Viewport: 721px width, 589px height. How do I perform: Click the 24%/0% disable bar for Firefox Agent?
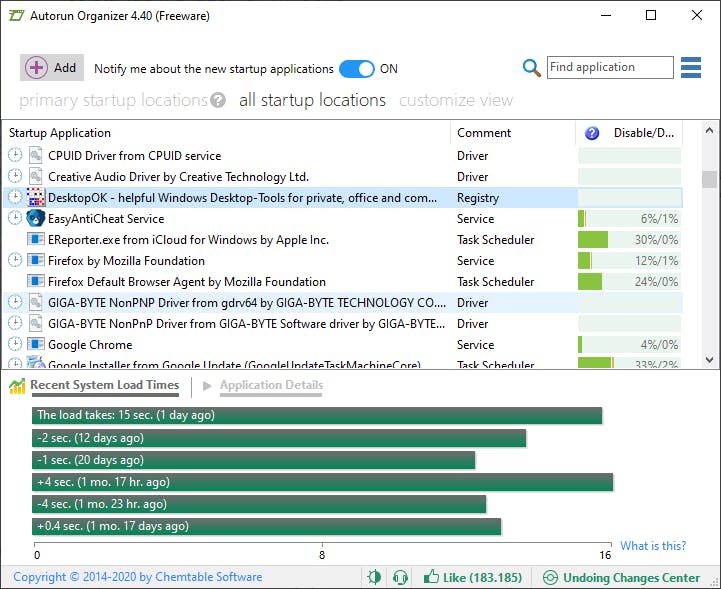click(629, 281)
